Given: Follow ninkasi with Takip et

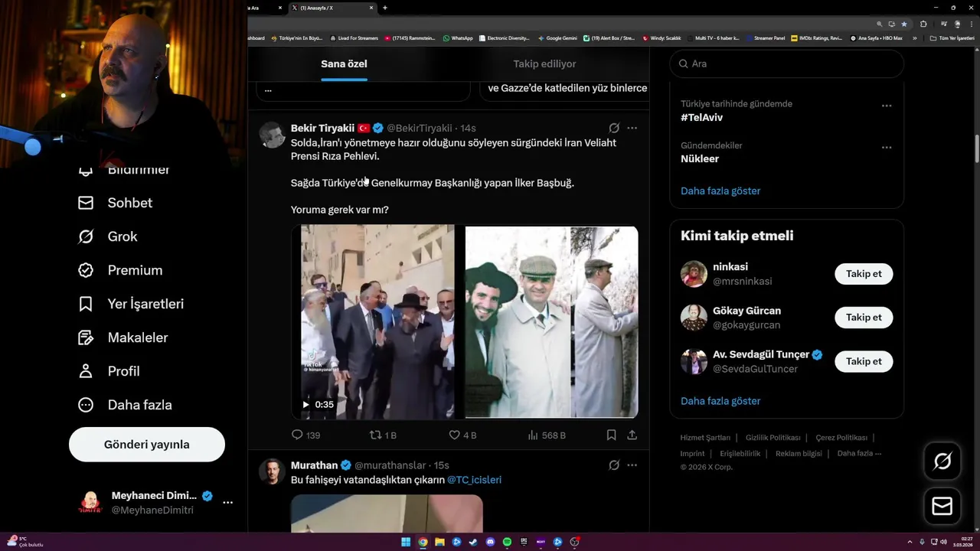Looking at the screenshot, I should [864, 274].
